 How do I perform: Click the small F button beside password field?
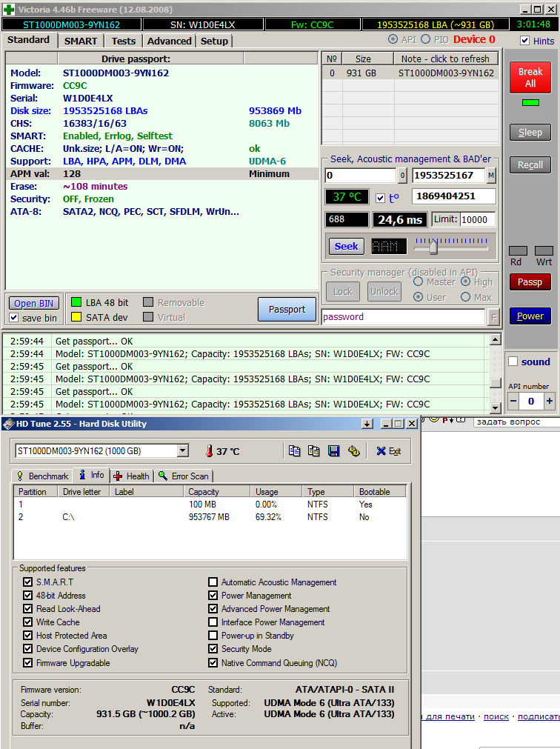493,317
